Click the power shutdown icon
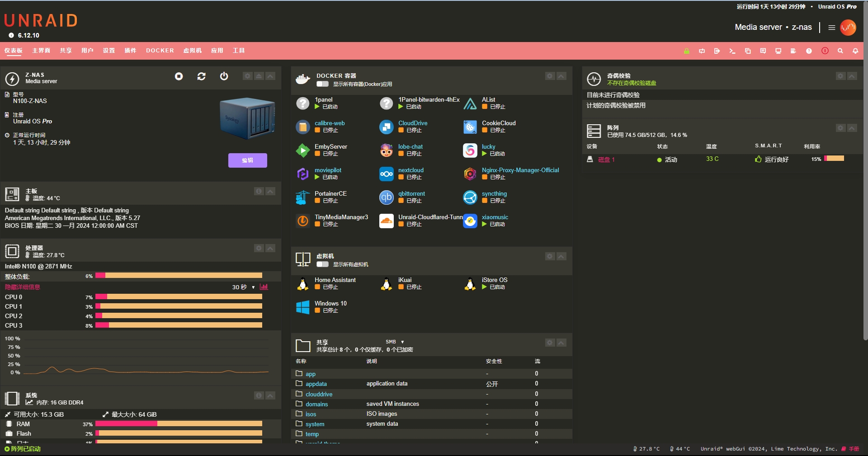This screenshot has width=868, height=456. tap(224, 76)
